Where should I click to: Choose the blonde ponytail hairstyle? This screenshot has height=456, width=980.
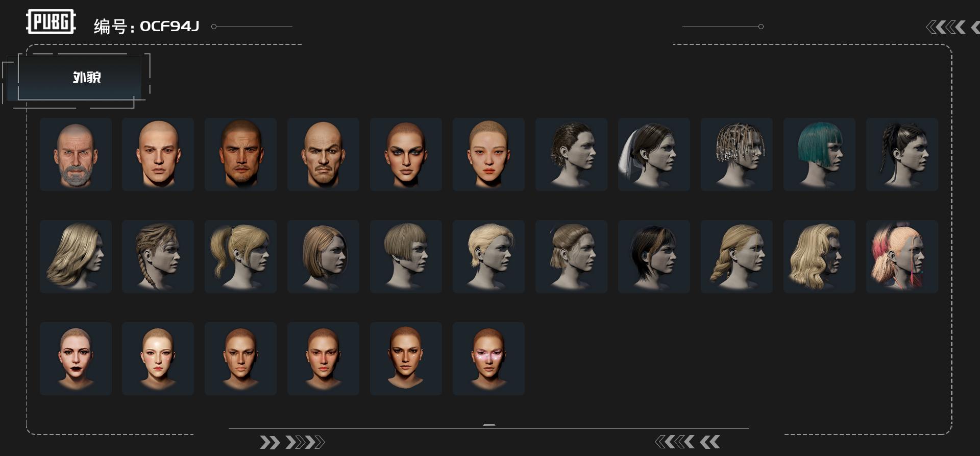tap(240, 256)
